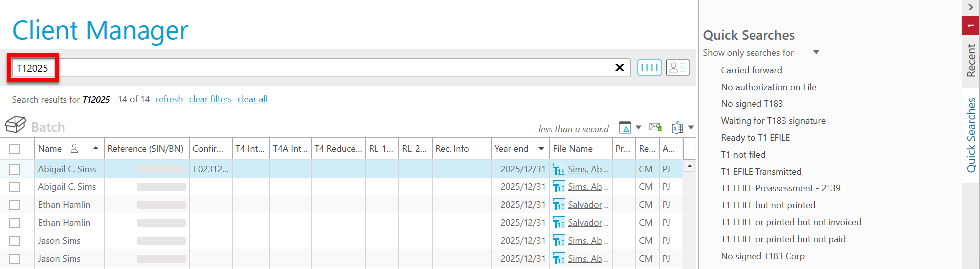The height and width of the screenshot is (269, 980).
Task: Click the 'clear filters' link
Action: [x=210, y=99]
